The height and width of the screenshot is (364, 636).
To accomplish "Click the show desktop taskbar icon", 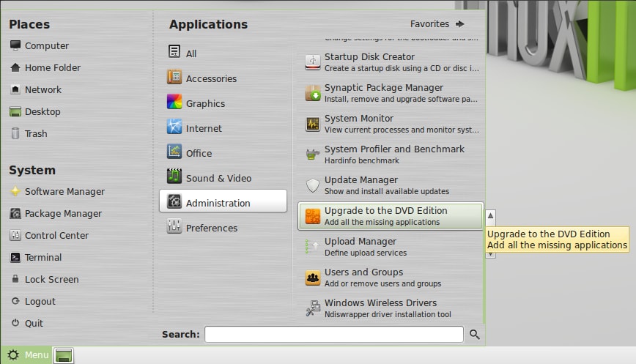I will 64,356.
